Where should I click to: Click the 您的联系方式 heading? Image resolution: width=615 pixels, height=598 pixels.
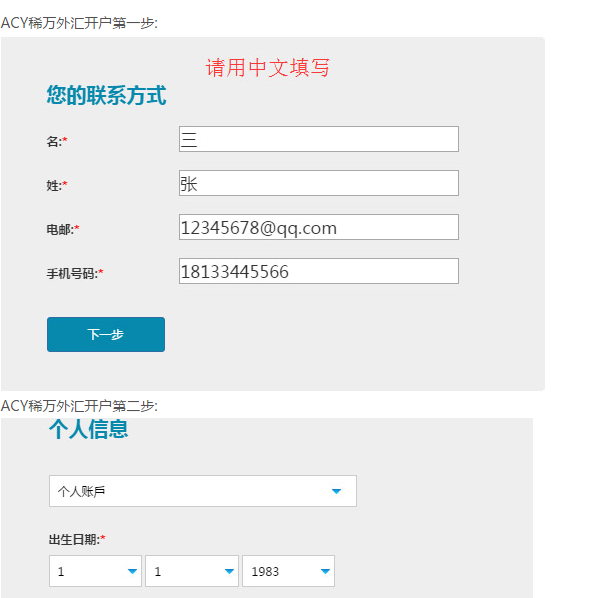[106, 95]
